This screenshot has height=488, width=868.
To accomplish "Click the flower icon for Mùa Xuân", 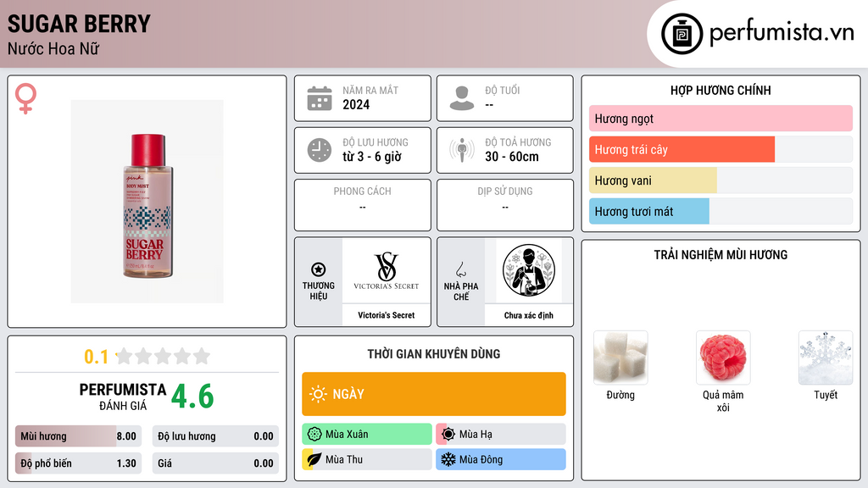I will point(314,435).
